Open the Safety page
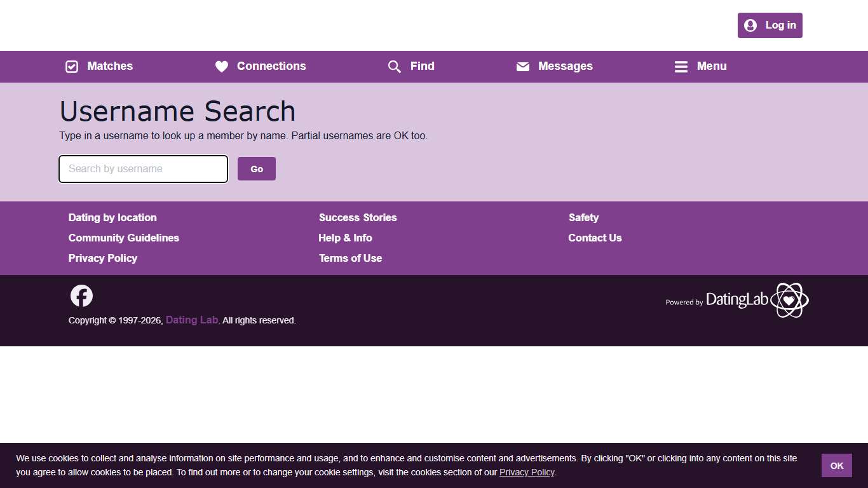 pos(583,217)
